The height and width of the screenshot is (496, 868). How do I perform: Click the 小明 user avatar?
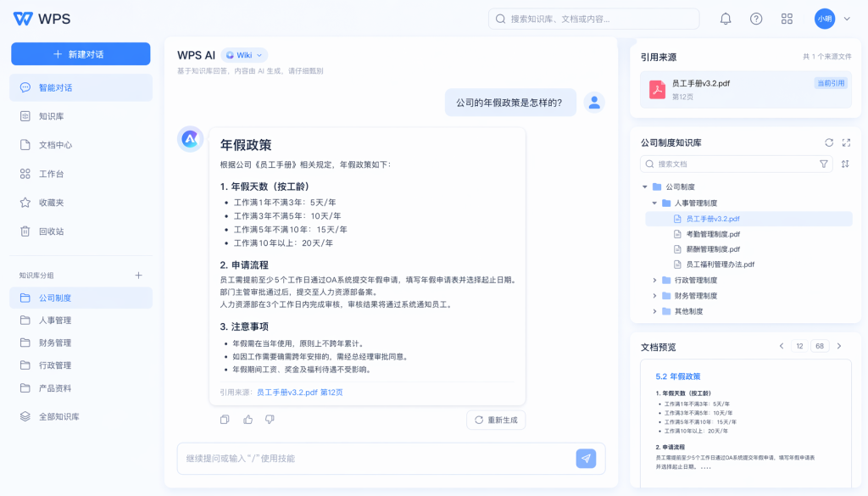(824, 19)
